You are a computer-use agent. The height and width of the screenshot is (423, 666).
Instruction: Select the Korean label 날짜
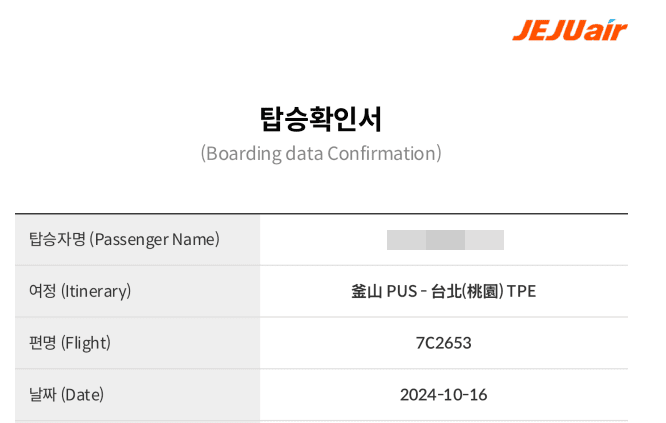(x=43, y=394)
